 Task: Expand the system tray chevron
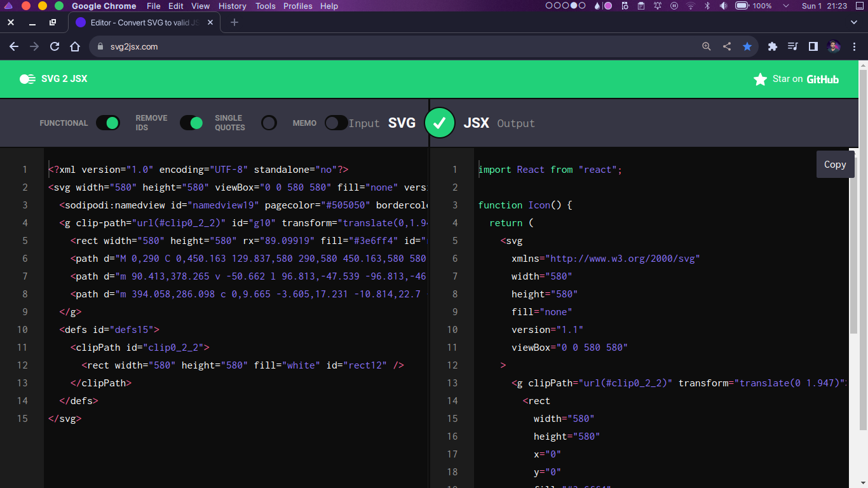[786, 6]
